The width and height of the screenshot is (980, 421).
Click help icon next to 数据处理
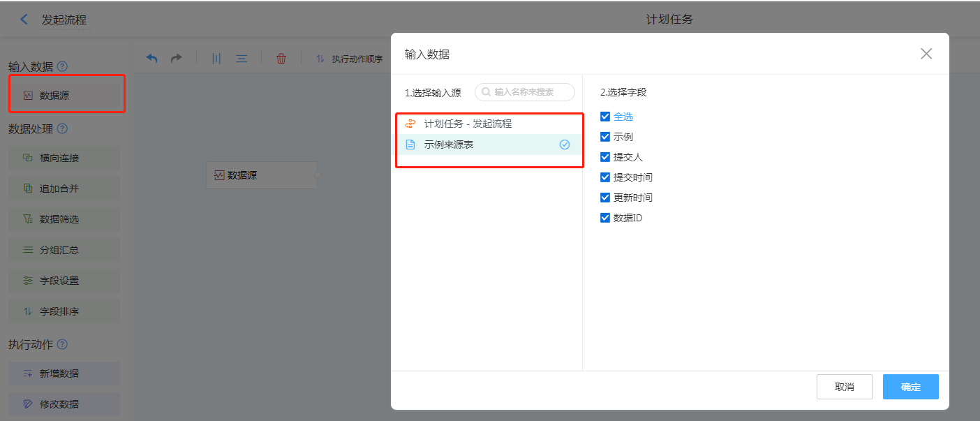coord(63,128)
